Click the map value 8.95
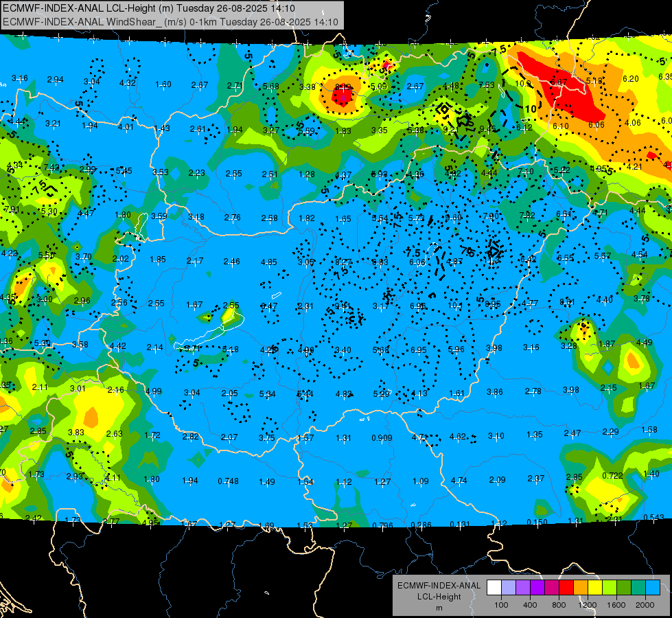672x618 pixels. pos(493,304)
